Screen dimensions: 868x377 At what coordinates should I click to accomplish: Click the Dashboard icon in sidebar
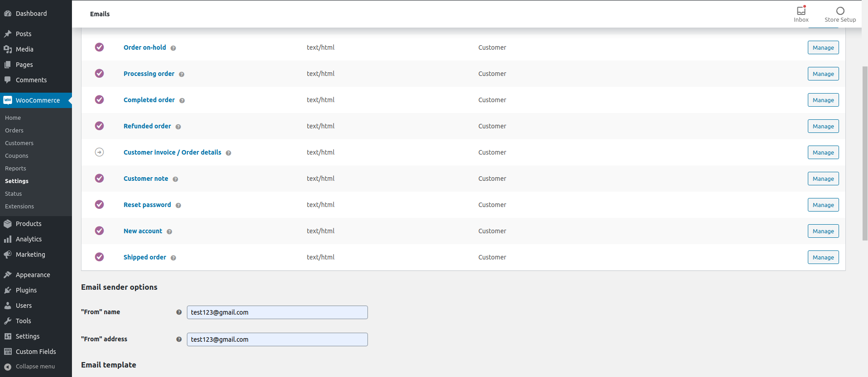8,14
